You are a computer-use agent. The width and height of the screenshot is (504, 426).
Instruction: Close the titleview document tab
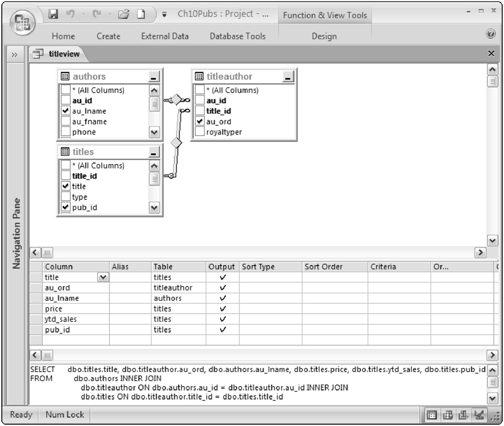[x=491, y=53]
